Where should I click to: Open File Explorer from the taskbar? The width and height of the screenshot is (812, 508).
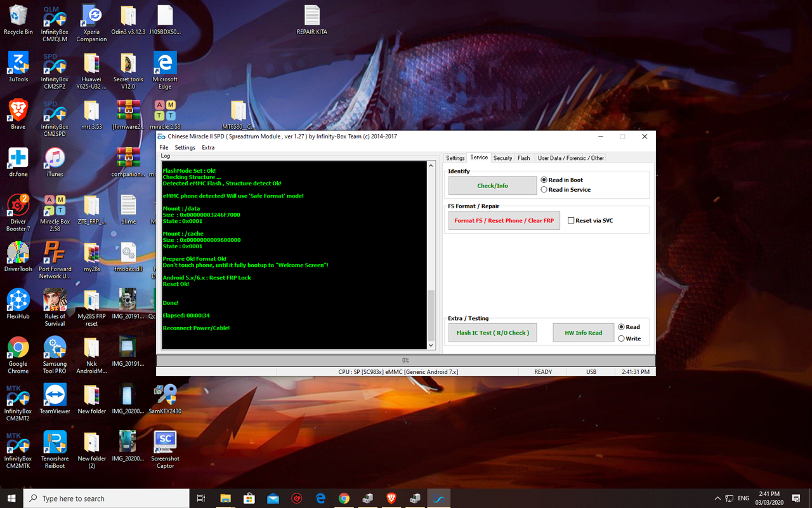(225, 498)
